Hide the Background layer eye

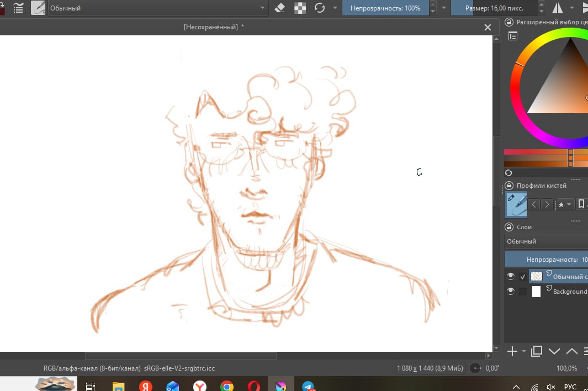point(510,291)
